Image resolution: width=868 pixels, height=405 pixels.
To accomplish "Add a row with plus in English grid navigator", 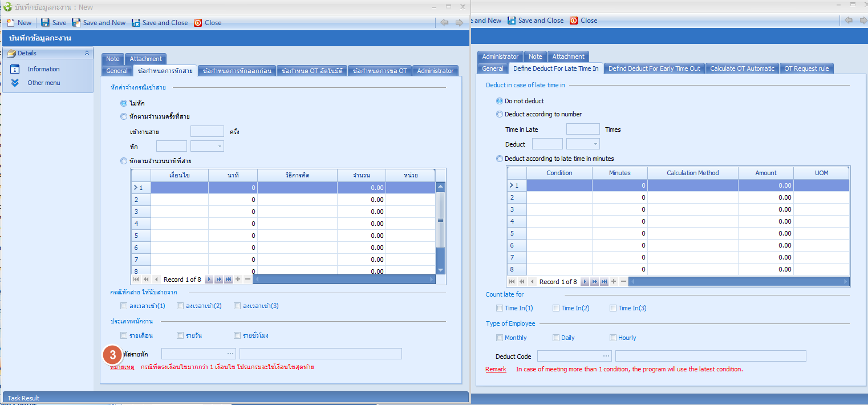I will [x=614, y=282].
